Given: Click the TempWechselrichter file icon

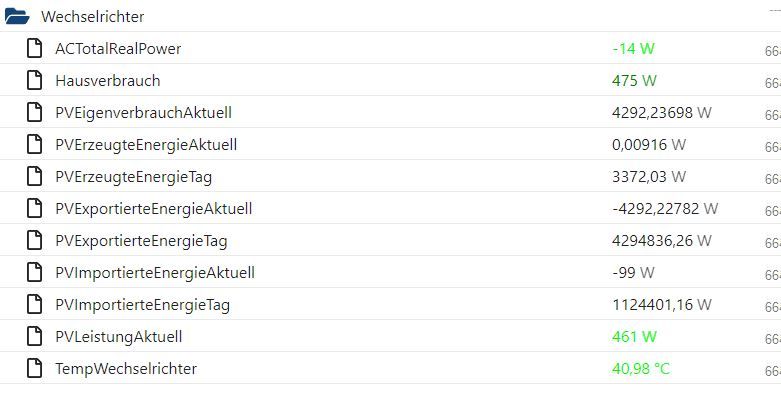Looking at the screenshot, I should click(34, 369).
